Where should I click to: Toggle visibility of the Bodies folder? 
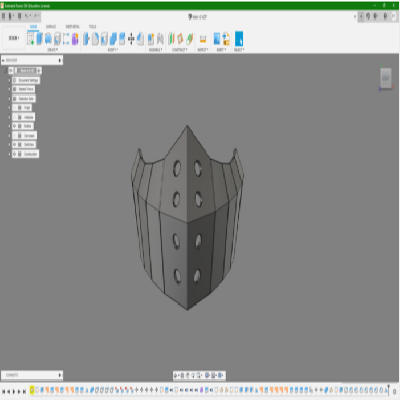click(x=15, y=126)
